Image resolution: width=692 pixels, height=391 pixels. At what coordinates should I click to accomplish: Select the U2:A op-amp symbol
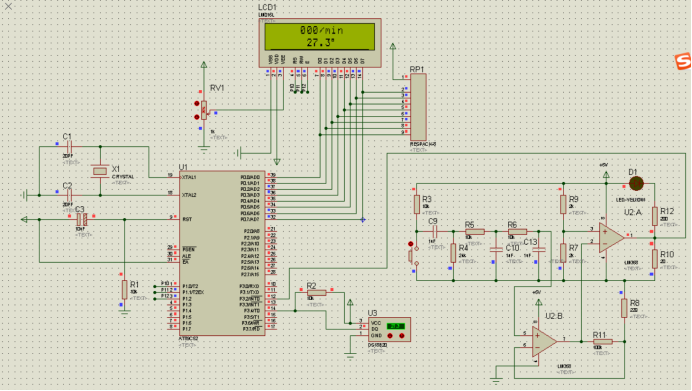pyautogui.click(x=612, y=237)
